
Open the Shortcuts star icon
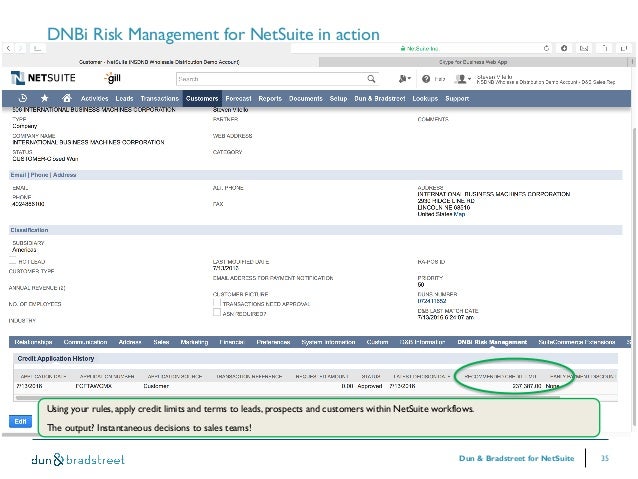[x=44, y=98]
